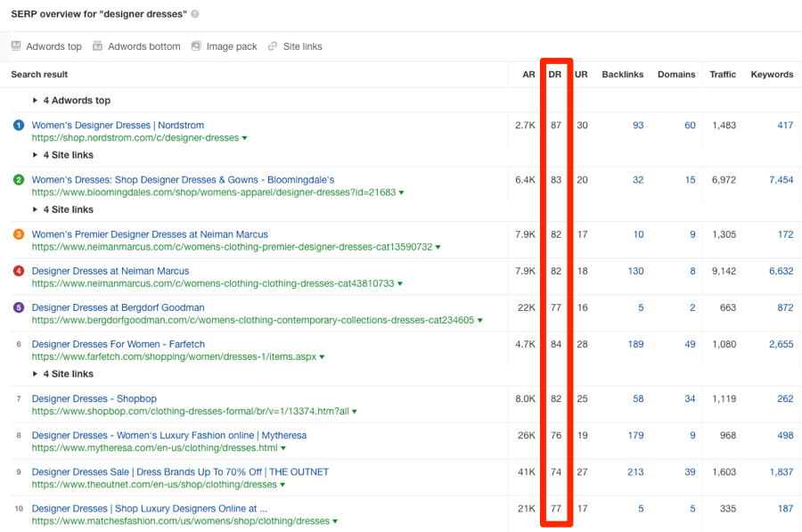
Task: Click the blue position 1 badge
Action: click(x=19, y=125)
